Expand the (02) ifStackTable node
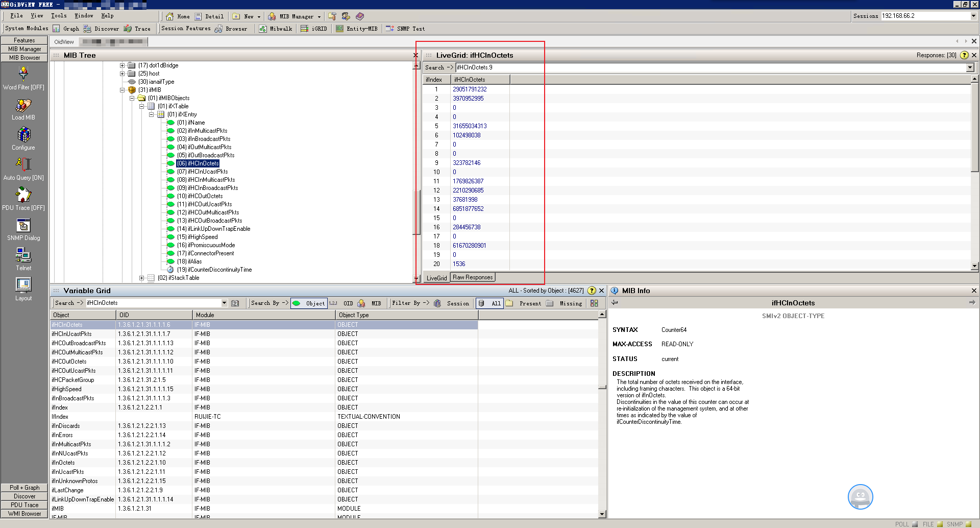 click(142, 278)
